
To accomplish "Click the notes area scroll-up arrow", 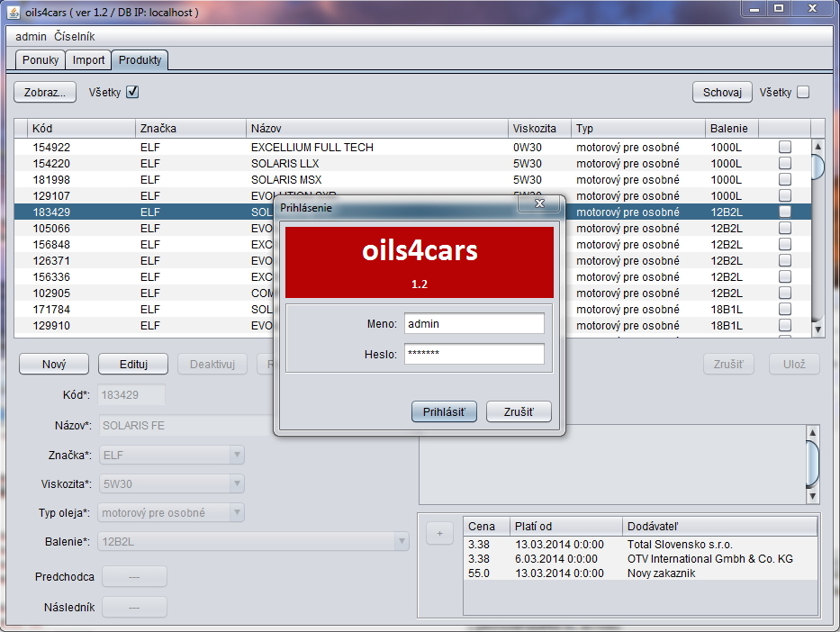I will click(812, 433).
